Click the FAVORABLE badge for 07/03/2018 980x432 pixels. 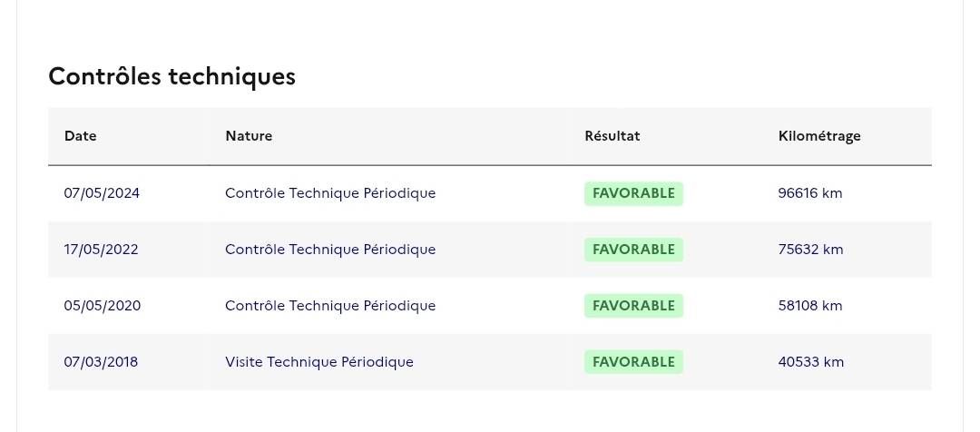click(x=633, y=362)
